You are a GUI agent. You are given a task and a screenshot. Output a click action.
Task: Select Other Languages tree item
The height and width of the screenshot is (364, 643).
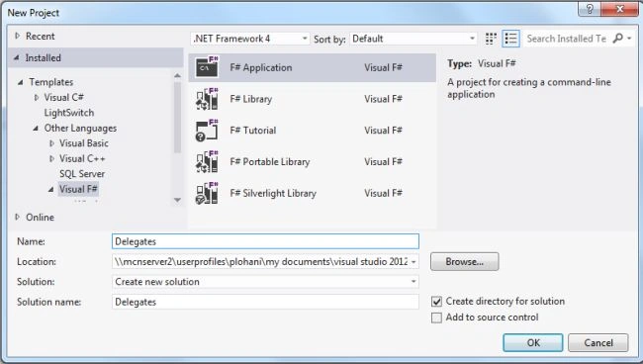80,129
